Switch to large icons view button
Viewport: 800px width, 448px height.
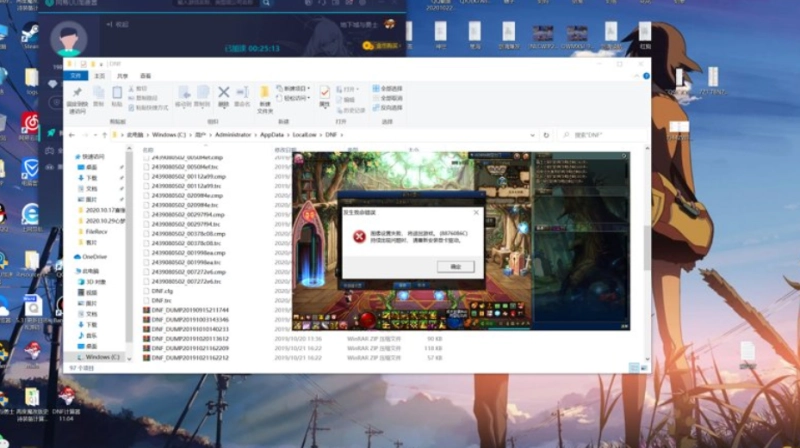pos(644,367)
